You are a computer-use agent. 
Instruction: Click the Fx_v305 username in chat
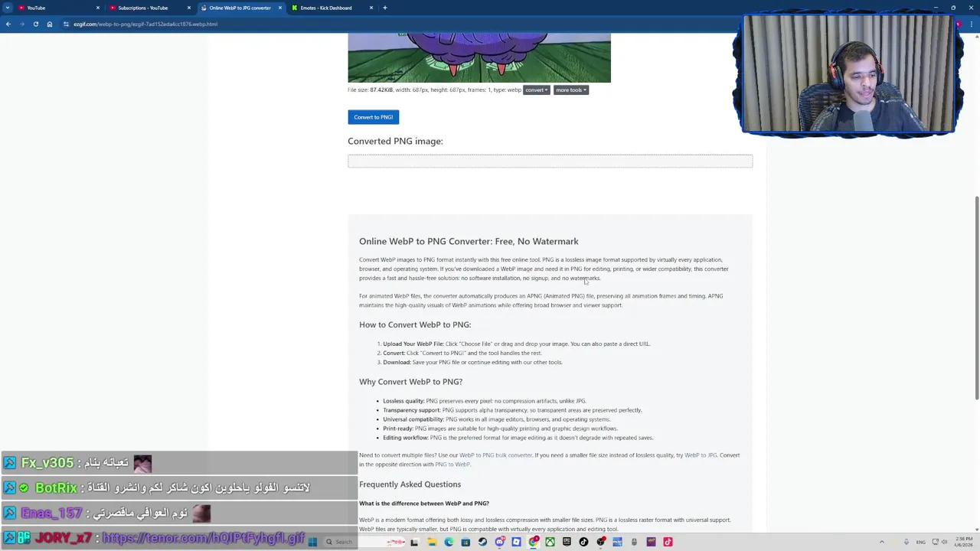pos(47,463)
